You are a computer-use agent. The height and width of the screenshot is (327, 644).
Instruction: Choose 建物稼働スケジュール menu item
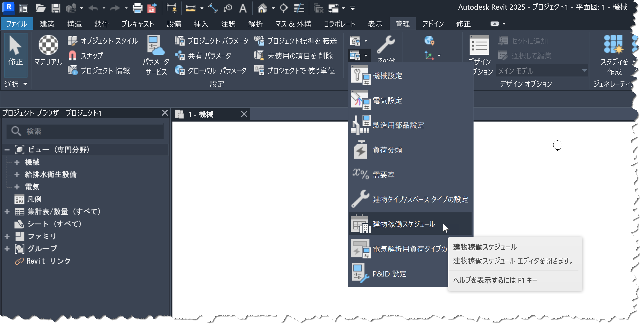coord(410,224)
